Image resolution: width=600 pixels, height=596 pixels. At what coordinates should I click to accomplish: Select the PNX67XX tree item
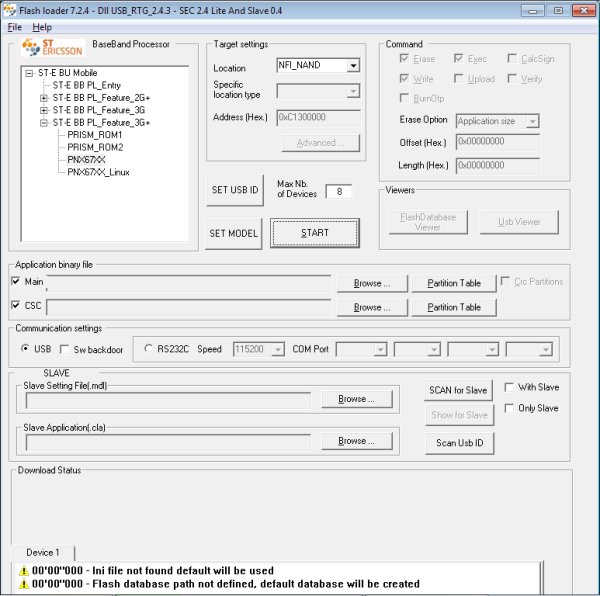click(x=86, y=160)
